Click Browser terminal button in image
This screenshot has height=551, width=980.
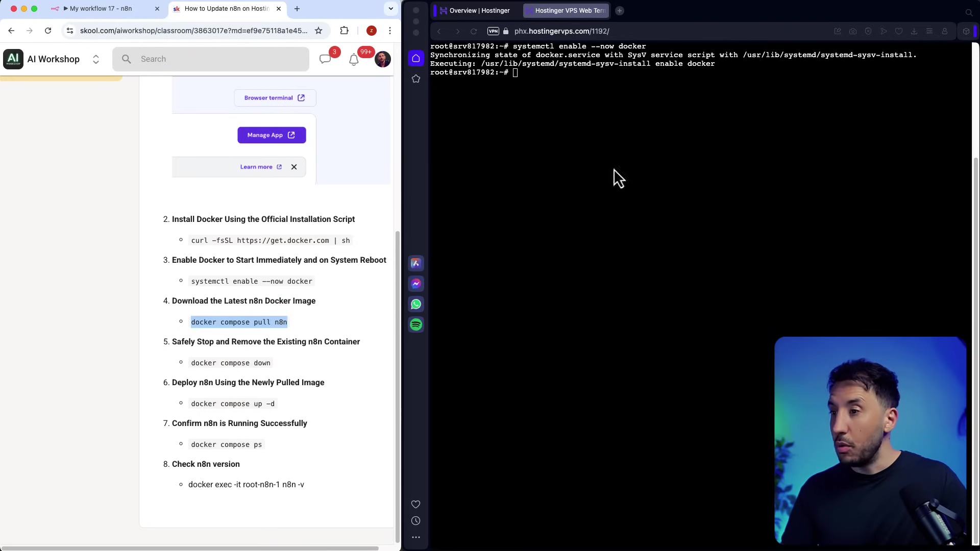coord(275,98)
